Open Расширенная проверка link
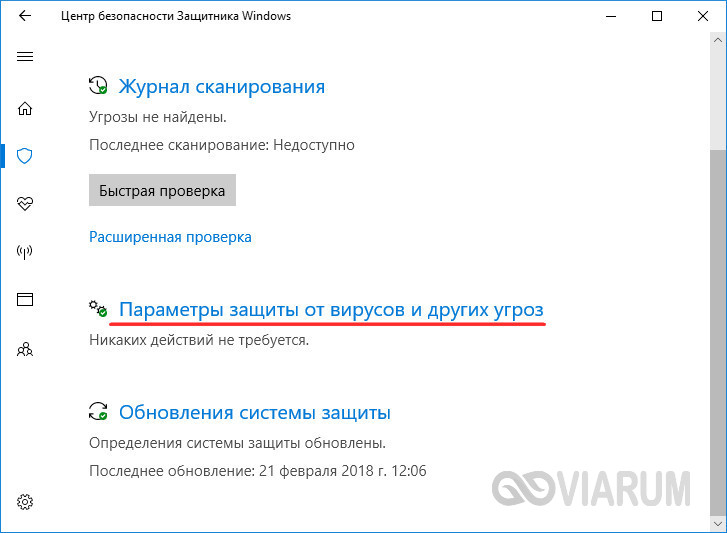Viewport: 727px width, 533px height. click(x=170, y=237)
